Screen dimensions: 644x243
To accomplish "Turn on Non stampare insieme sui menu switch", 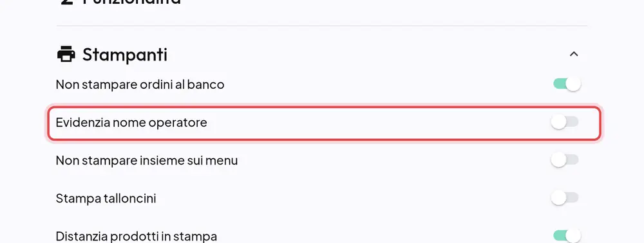I will pyautogui.click(x=564, y=160).
